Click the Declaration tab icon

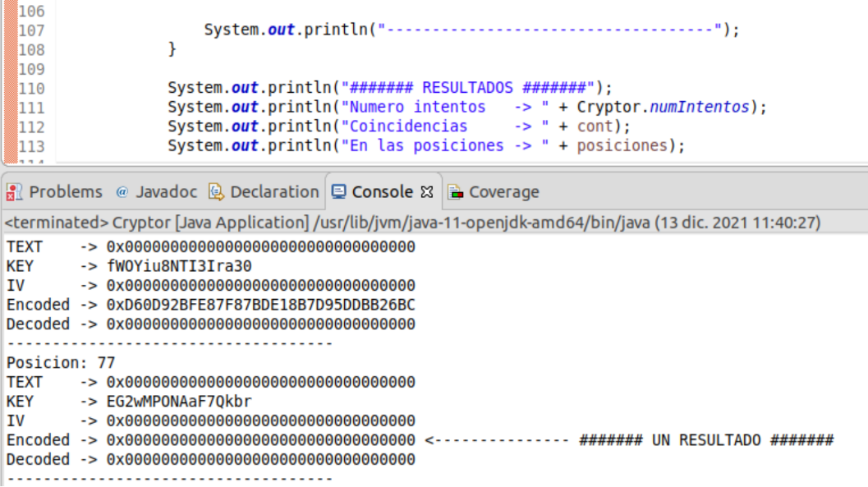[217, 192]
